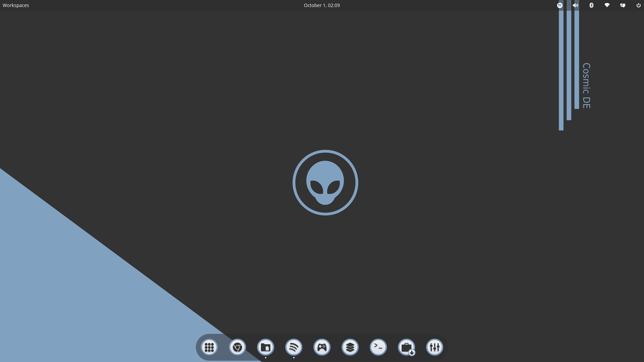Open the app store briefcase download icon
This screenshot has width=644, height=362.
[x=407, y=347]
